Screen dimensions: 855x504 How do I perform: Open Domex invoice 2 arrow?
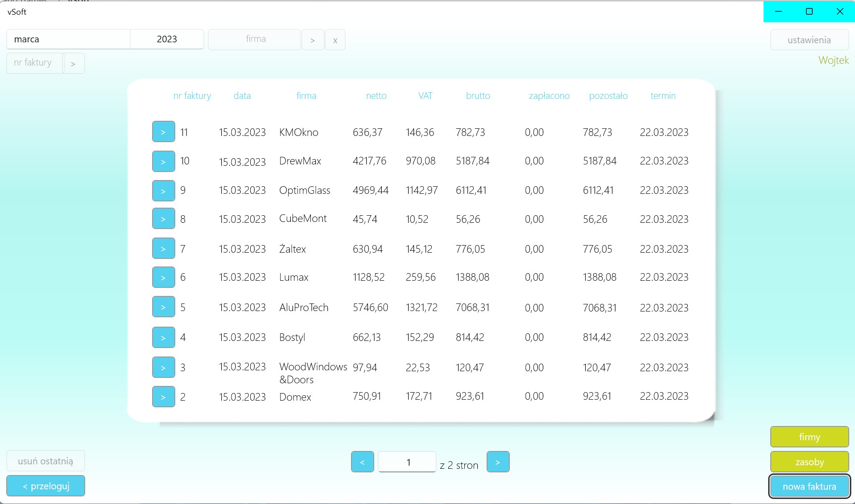[x=163, y=397]
